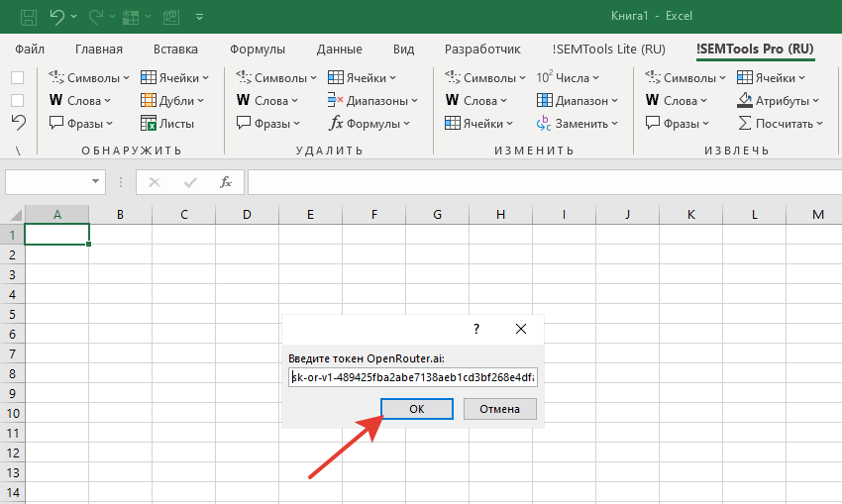Select column B header
Viewport: 842px width, 504px height.
tap(120, 215)
